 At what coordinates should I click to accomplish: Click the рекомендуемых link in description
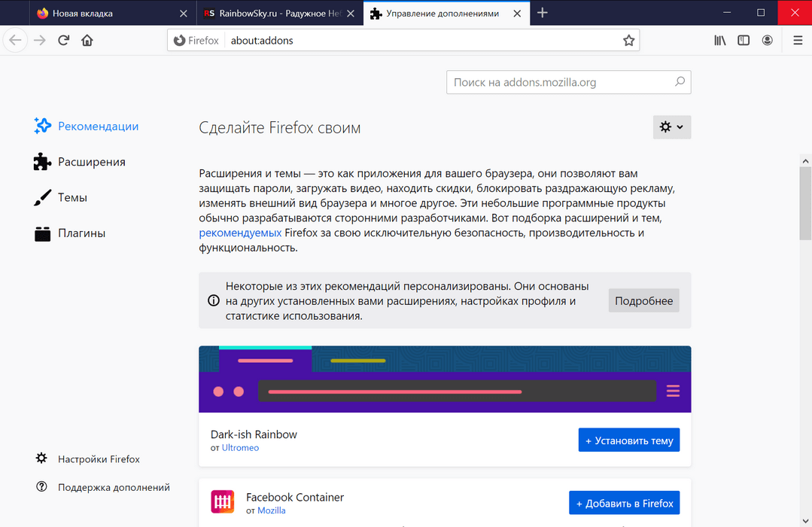click(240, 233)
